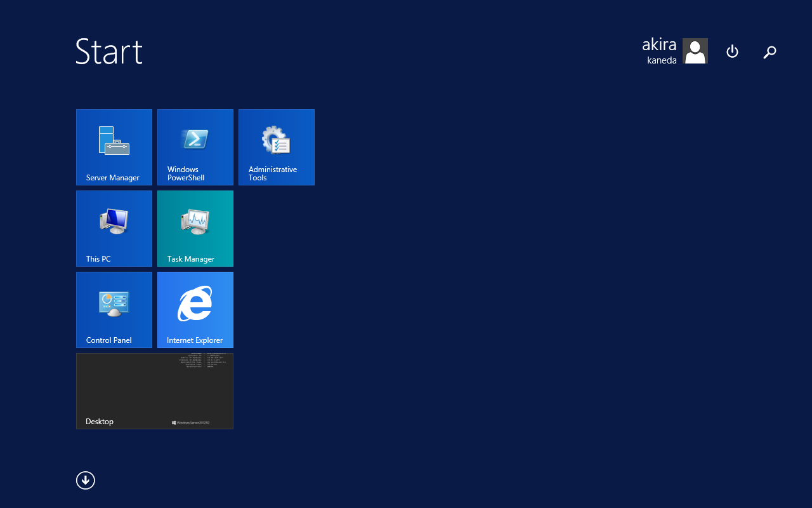Open the Administrative Tools gear icon
The image size is (812, 508).
277,140
